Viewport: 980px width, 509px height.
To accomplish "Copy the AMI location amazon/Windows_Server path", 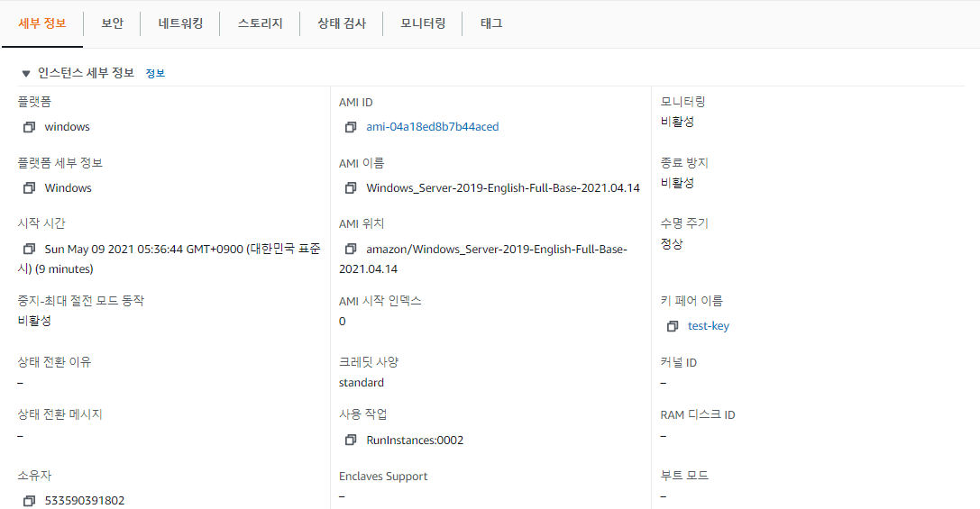I will tap(351, 250).
